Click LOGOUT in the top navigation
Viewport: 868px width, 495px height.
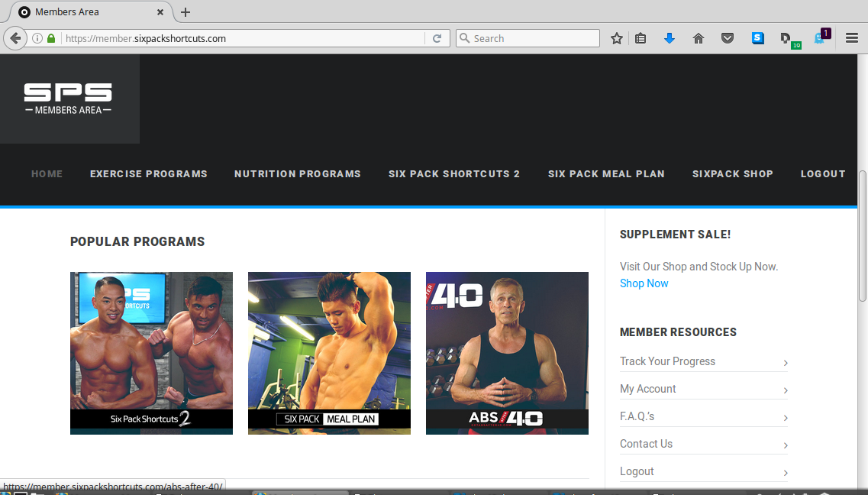tap(823, 174)
